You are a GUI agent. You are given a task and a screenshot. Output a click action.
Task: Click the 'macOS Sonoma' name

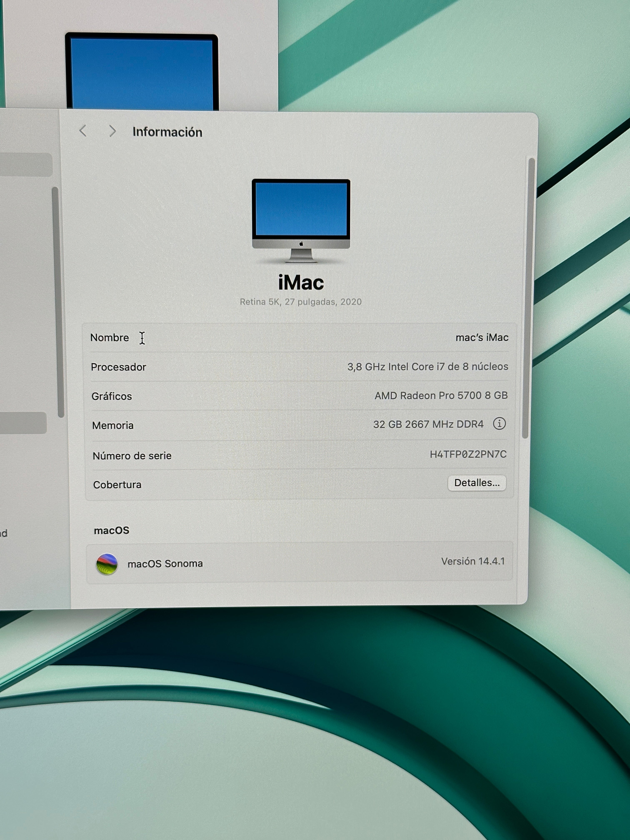165,564
